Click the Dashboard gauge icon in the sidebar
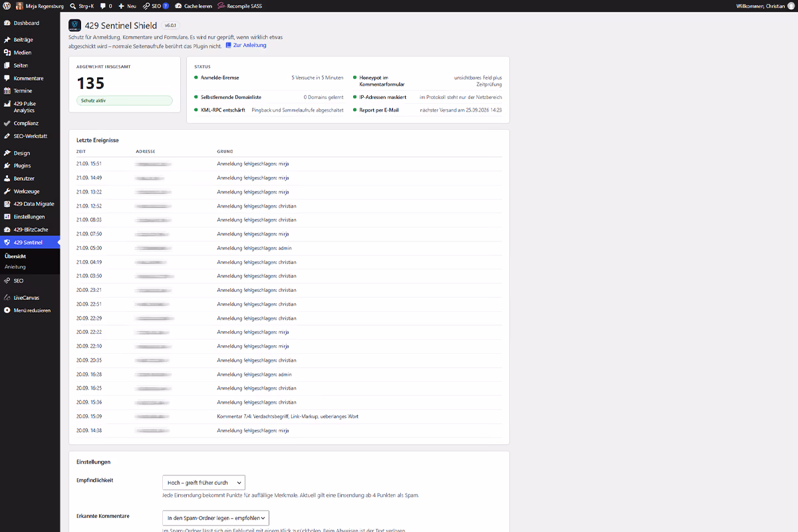This screenshot has width=798, height=532. (x=7, y=23)
